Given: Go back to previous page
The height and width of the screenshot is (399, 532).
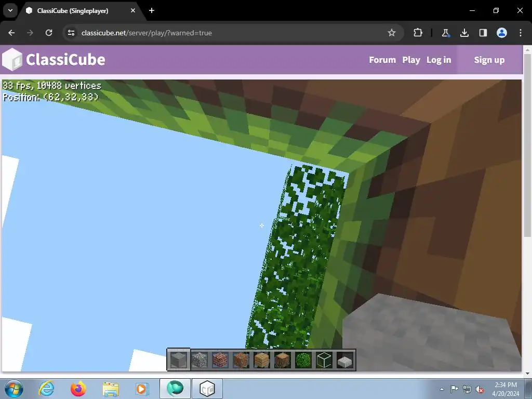Looking at the screenshot, I should tap(11, 33).
